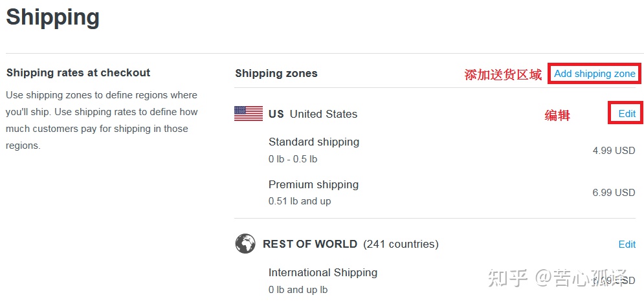Click the Shipping zones section heading
Viewport: 644px width, 304px height.
click(x=276, y=74)
